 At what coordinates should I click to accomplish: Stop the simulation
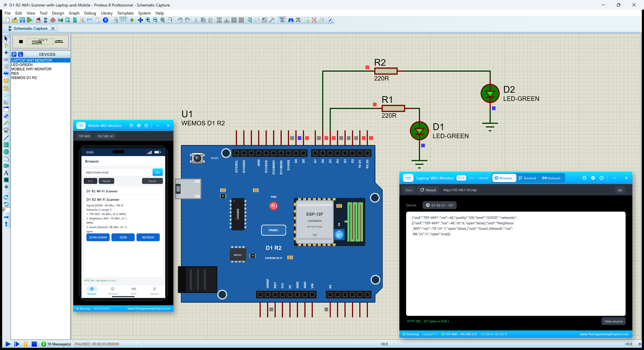point(34,344)
